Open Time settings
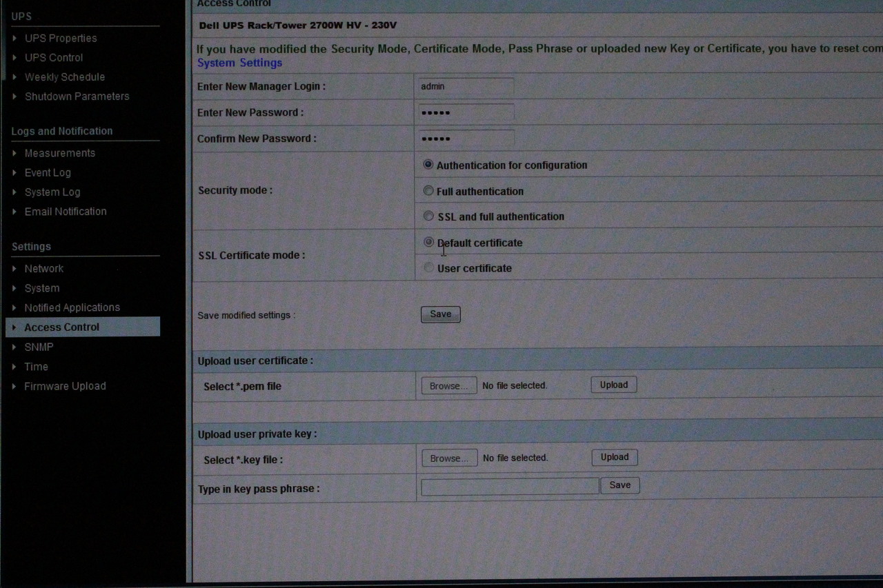Image resolution: width=883 pixels, height=588 pixels. 37,367
